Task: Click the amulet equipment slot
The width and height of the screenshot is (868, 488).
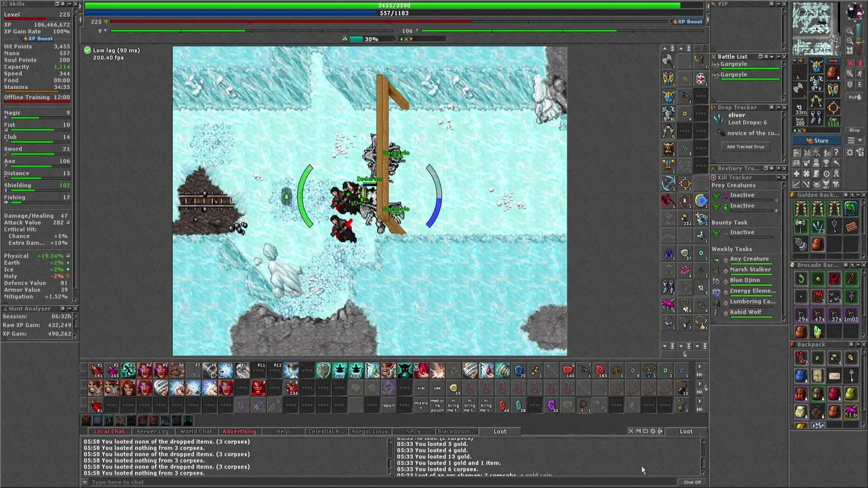Action: [800, 73]
